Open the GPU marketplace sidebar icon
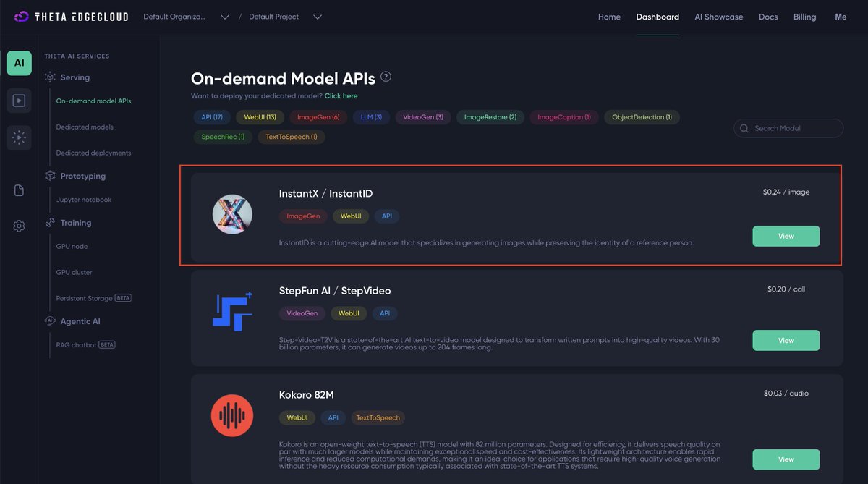Image resolution: width=868 pixels, height=484 pixels. (x=19, y=137)
